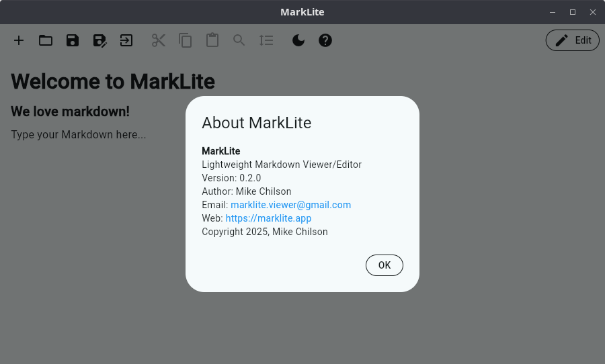Click the Save As icon with pencil

(99, 40)
